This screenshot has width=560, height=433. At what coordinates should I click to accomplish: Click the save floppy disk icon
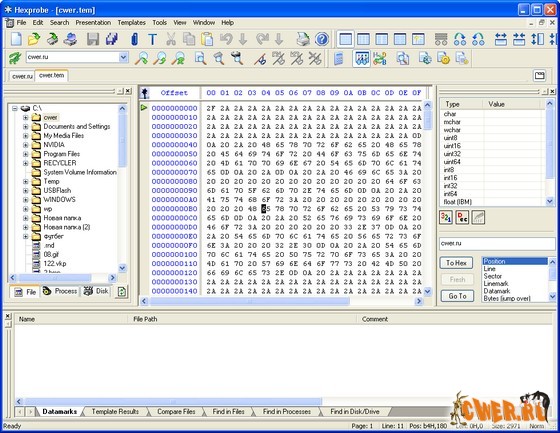[93, 39]
